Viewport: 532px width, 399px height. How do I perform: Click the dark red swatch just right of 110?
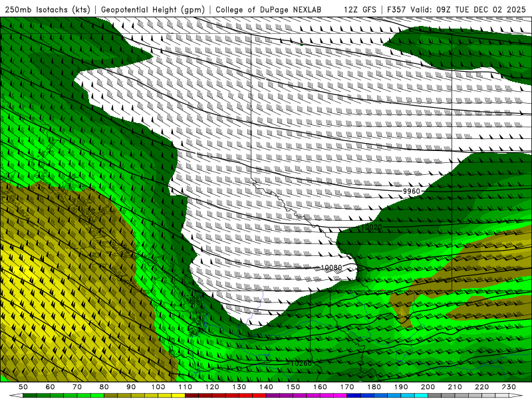(x=192, y=396)
